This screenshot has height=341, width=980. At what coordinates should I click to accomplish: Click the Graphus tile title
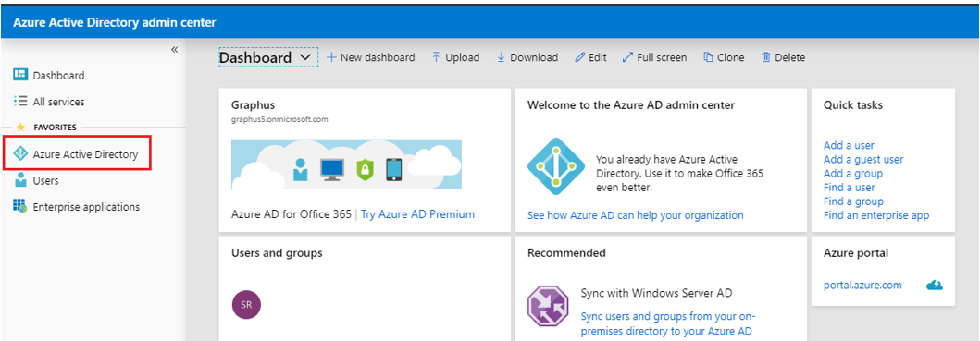[x=254, y=105]
